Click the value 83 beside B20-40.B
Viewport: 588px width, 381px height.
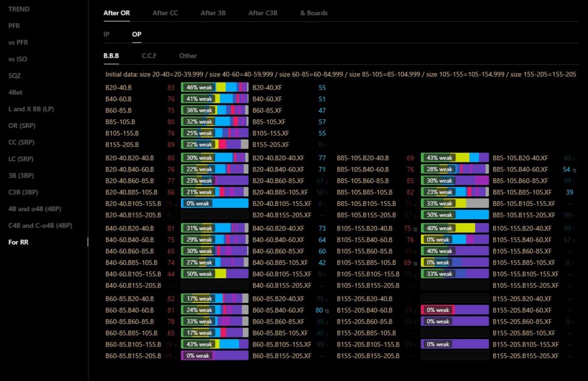tap(171, 88)
